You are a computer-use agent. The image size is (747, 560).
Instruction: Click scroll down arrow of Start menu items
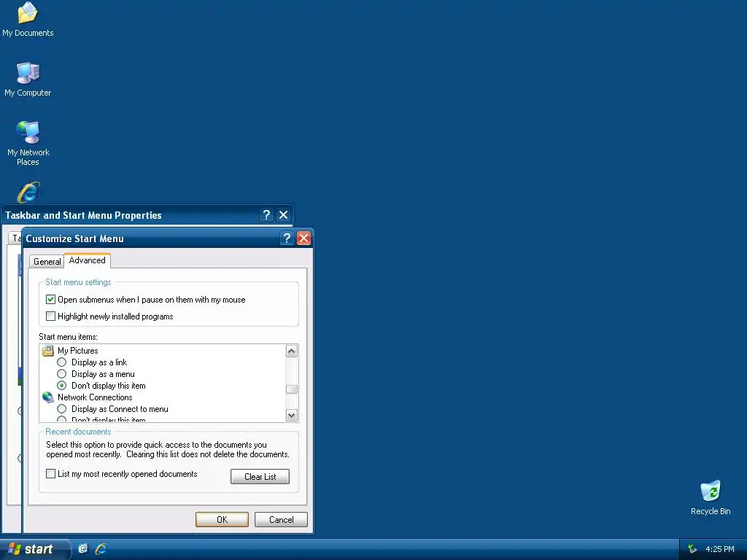pyautogui.click(x=292, y=415)
